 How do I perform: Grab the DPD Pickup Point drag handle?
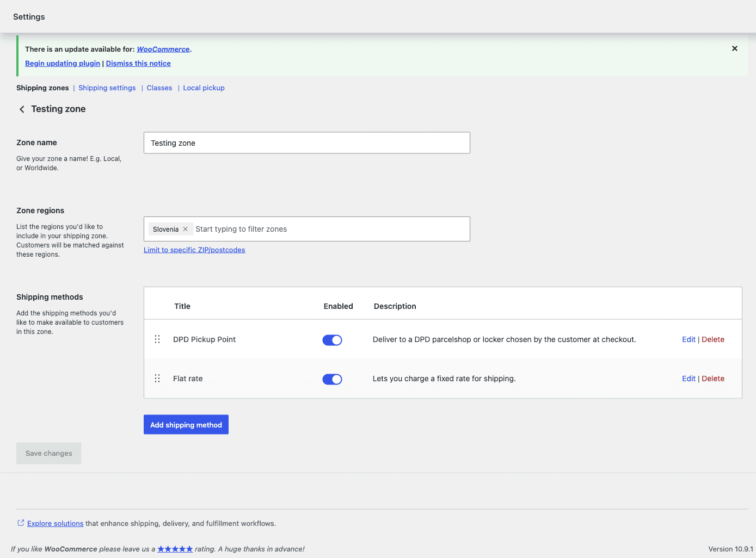point(157,339)
